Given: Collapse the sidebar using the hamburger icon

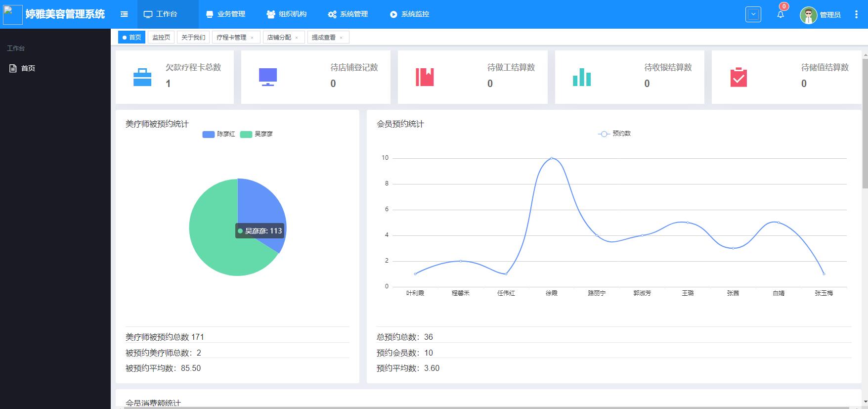Looking at the screenshot, I should (124, 14).
